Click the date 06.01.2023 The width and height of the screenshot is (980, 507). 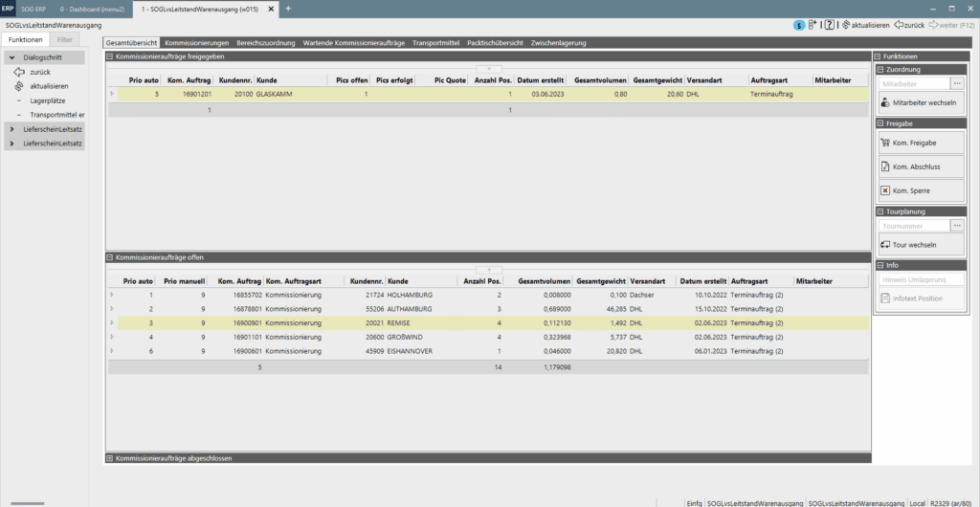tap(709, 351)
